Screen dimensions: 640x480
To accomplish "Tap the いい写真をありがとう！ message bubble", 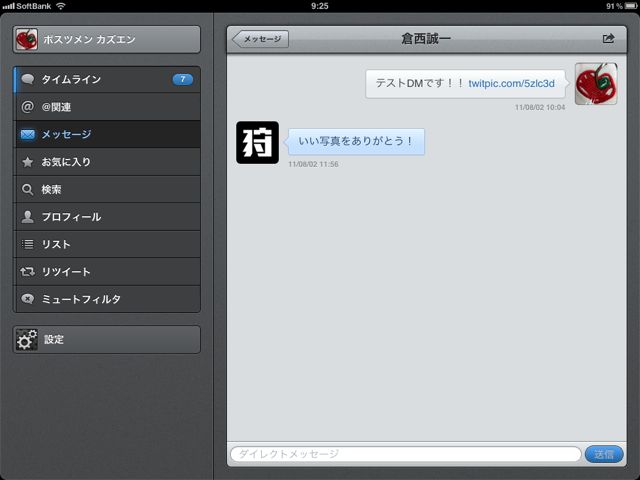I will pyautogui.click(x=356, y=142).
